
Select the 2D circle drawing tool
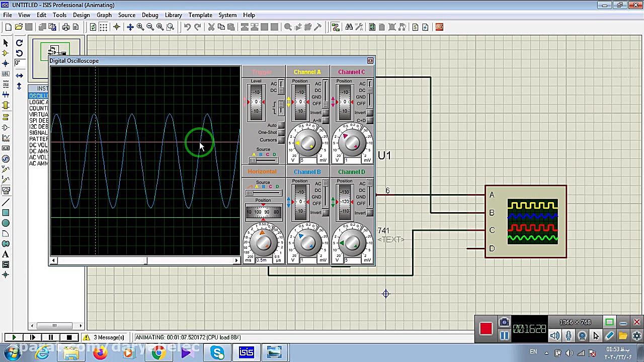click(x=6, y=223)
